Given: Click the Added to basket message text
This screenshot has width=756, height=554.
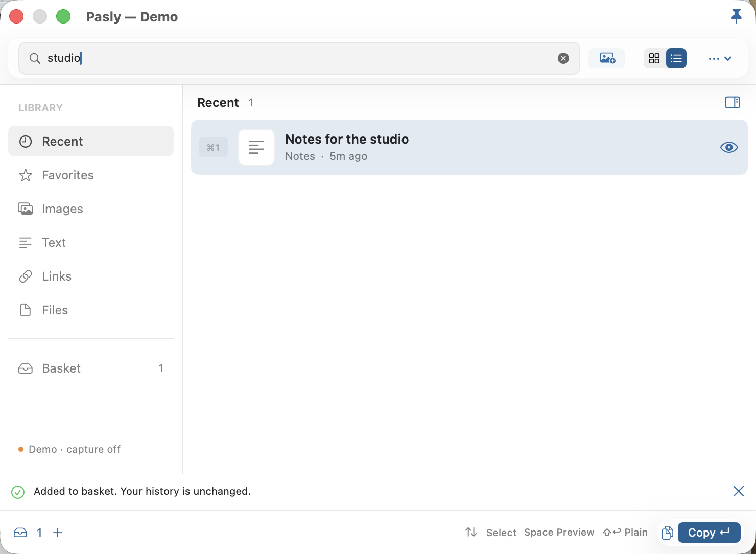Looking at the screenshot, I should click(143, 491).
